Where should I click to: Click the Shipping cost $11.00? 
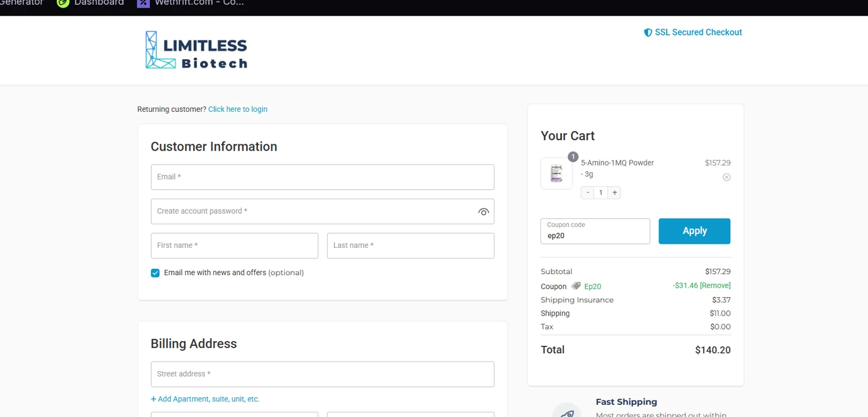720,313
